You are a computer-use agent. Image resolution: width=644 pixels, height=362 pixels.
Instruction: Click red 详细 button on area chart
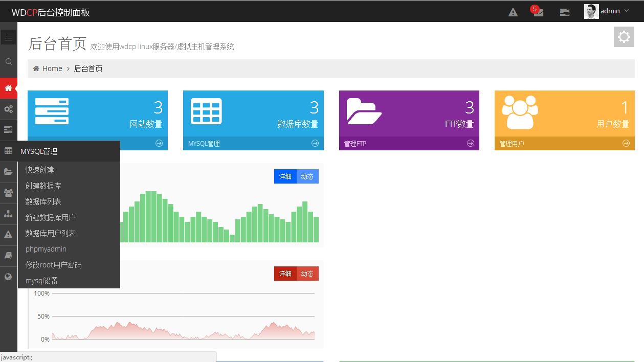[x=285, y=274]
